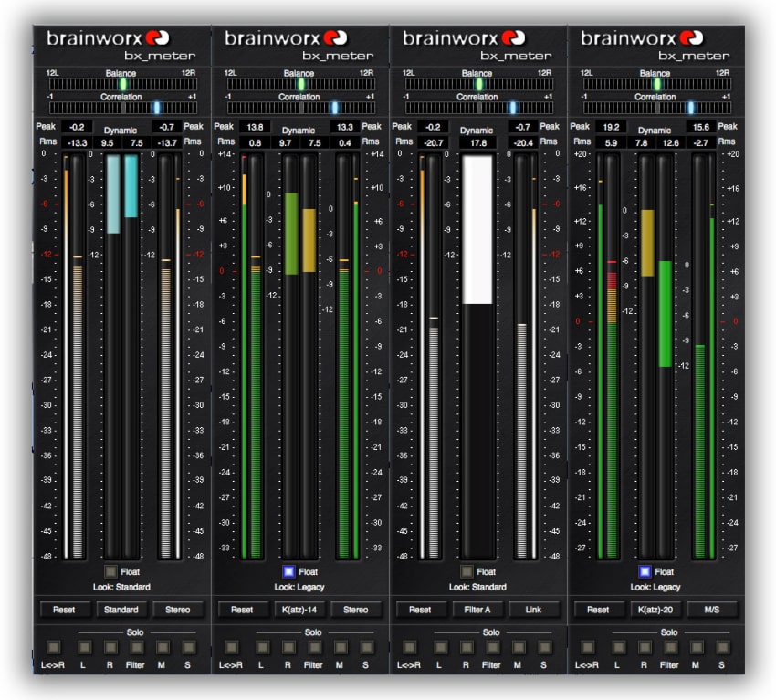Switch the M/S channel mode button
This screenshot has width=776, height=700.
tap(712, 610)
